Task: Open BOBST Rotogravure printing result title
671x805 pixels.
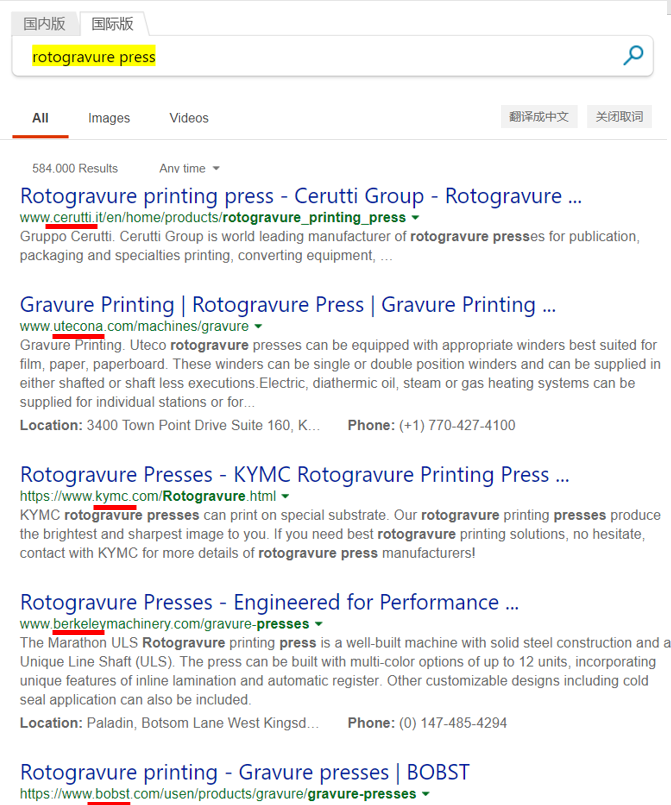Action: 244,772
